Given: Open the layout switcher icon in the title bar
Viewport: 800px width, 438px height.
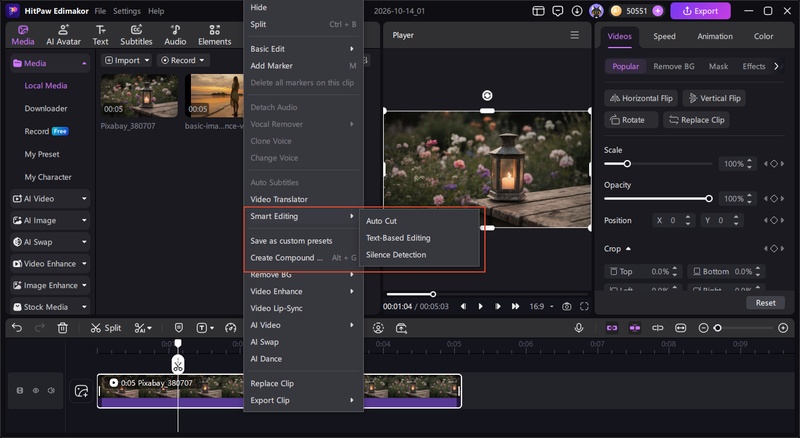Looking at the screenshot, I should [538, 11].
